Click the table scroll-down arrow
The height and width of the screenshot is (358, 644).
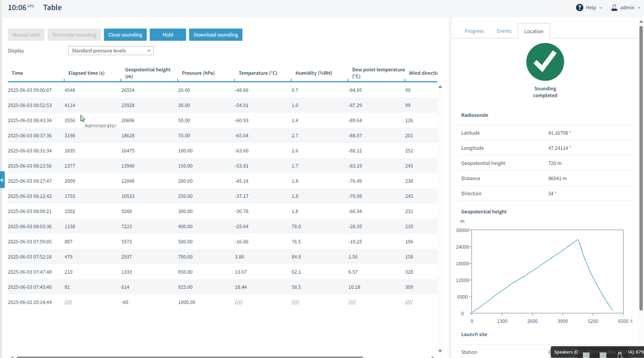pos(440,351)
